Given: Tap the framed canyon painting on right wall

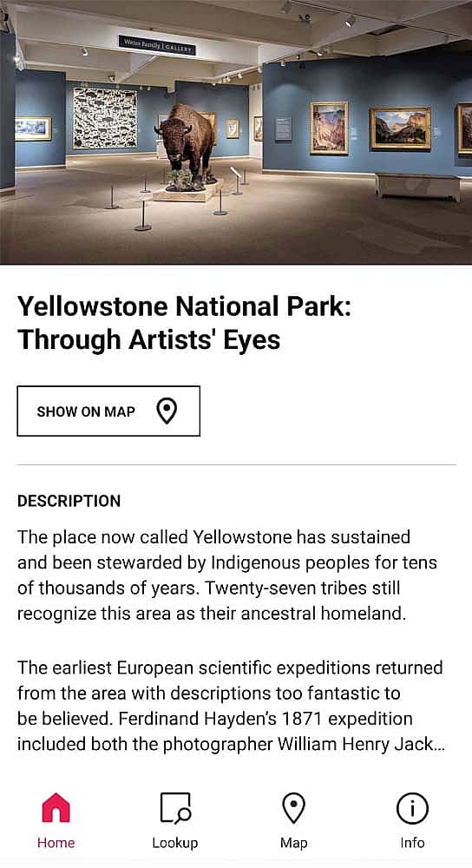Looking at the screenshot, I should click(x=329, y=128).
